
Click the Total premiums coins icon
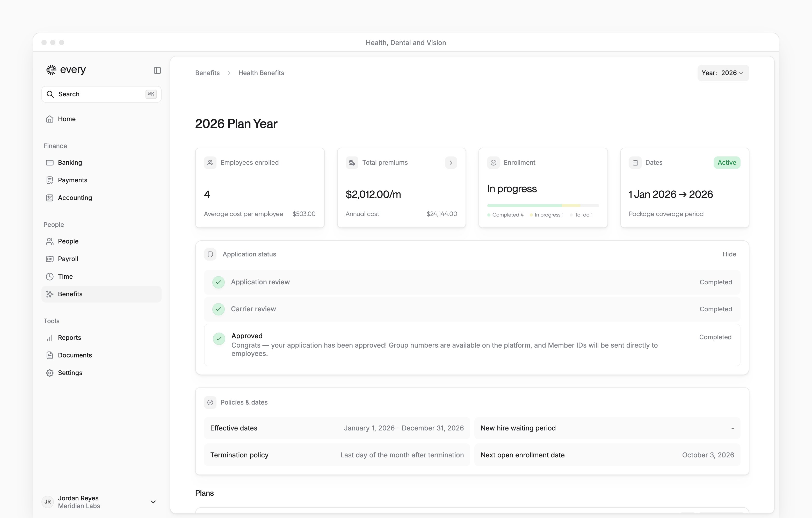pos(352,163)
